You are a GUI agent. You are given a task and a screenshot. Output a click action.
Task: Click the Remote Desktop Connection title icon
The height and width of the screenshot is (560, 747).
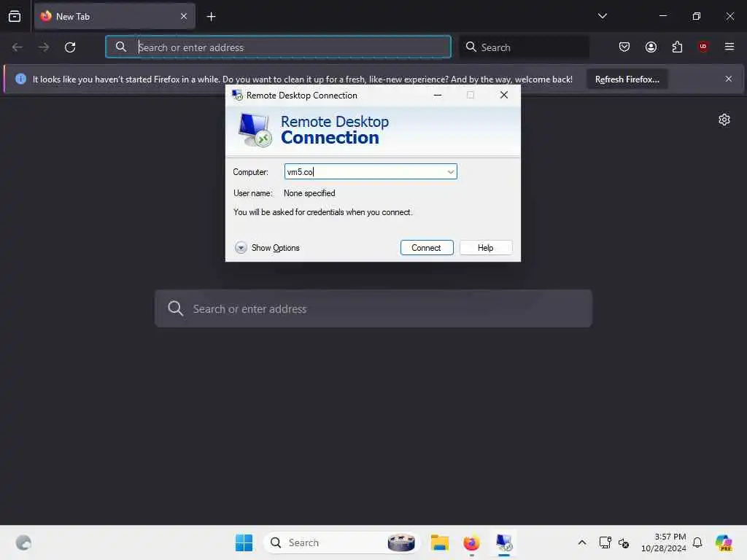[237, 96]
